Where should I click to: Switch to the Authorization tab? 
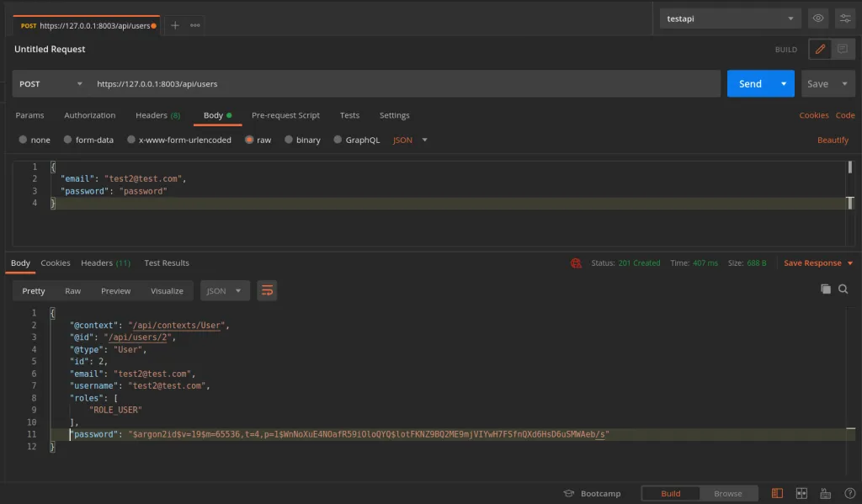click(x=89, y=115)
